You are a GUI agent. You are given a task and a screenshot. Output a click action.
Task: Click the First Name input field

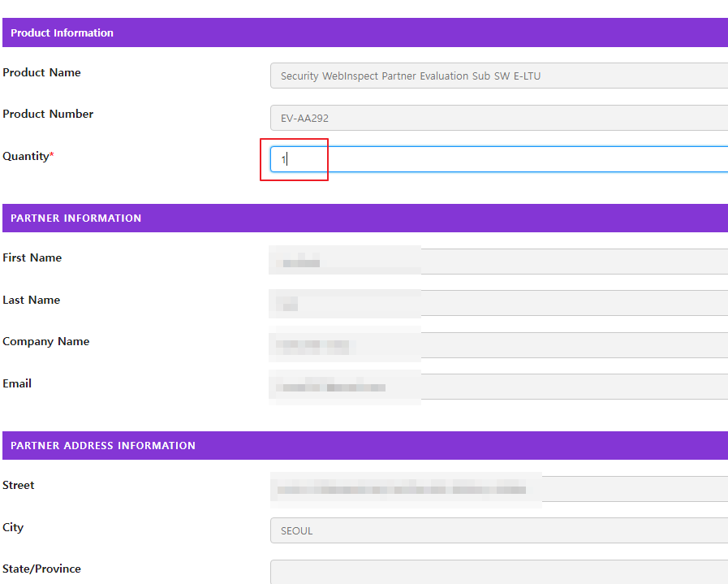coord(499,261)
